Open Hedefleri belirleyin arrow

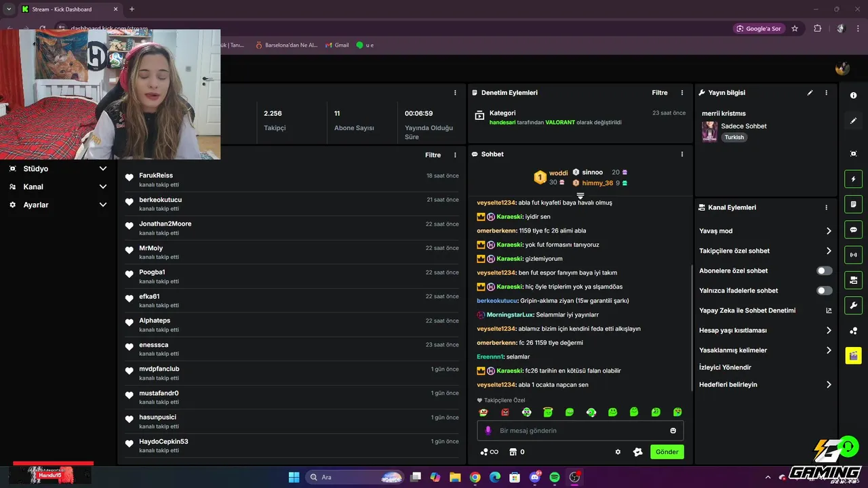(829, 384)
